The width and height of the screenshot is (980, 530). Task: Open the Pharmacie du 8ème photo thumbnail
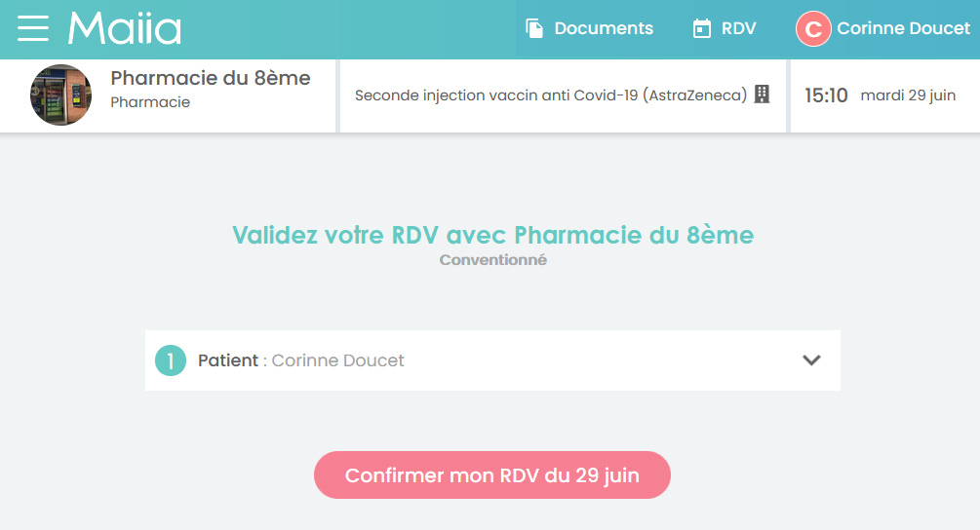[60, 95]
